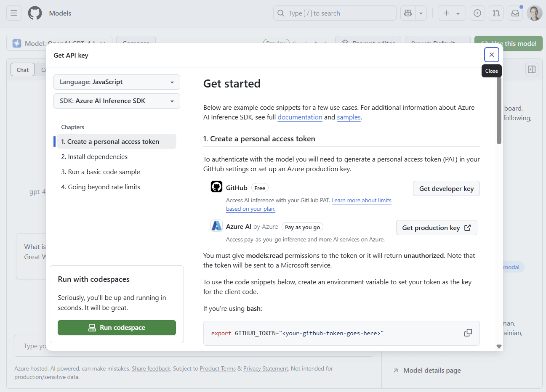Click the Free badge next to GitHub
Screen dimensions: 546x392
click(x=260, y=188)
